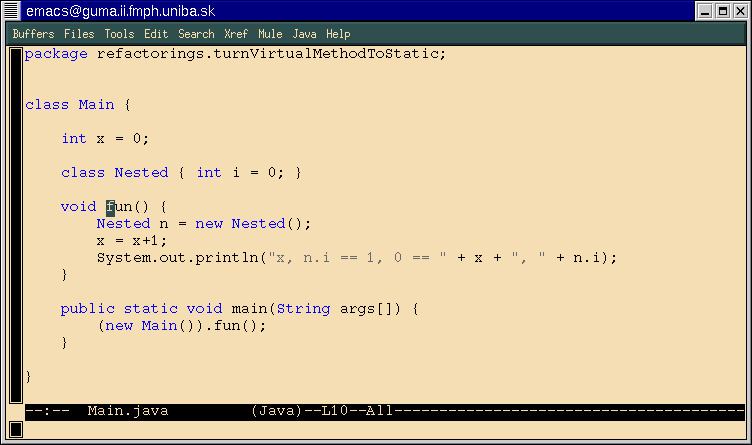Click the 'x = x+1;' statement
The width and height of the screenshot is (752, 445).
[132, 241]
